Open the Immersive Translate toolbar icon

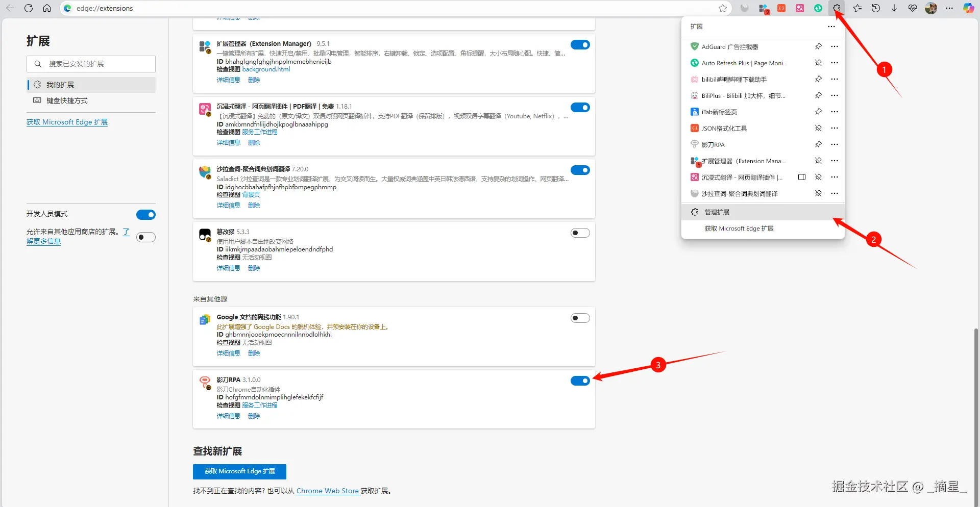pos(800,8)
